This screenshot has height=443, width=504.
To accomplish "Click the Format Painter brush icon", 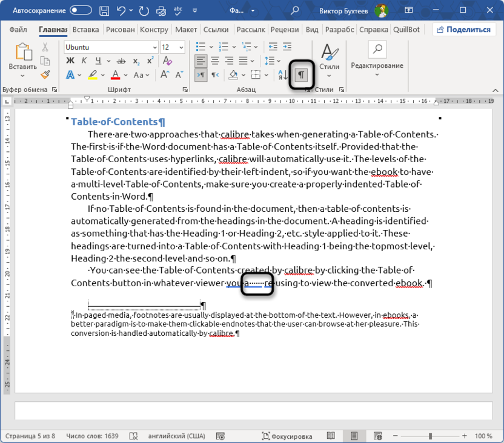I will click(45, 74).
